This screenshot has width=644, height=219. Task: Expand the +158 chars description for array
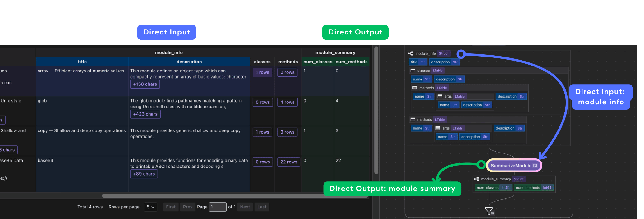(x=145, y=84)
